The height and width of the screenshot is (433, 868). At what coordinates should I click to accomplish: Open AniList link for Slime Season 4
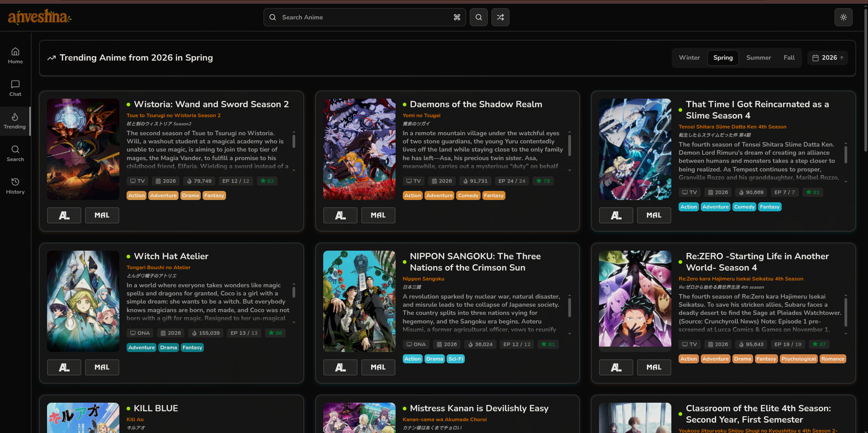click(x=616, y=215)
